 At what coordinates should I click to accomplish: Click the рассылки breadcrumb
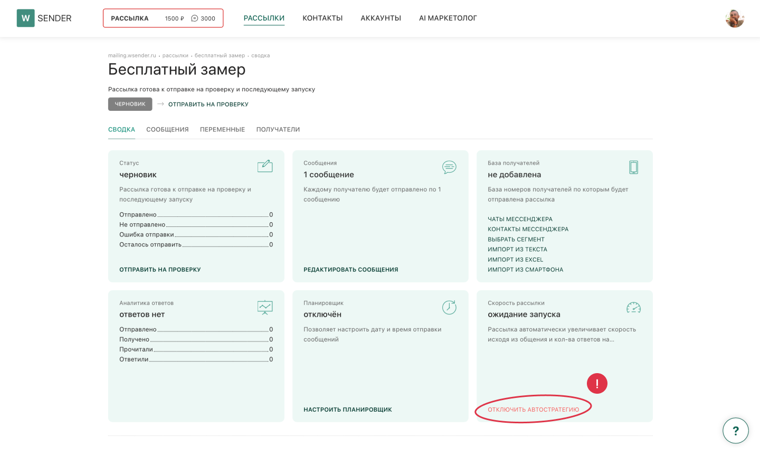click(175, 55)
